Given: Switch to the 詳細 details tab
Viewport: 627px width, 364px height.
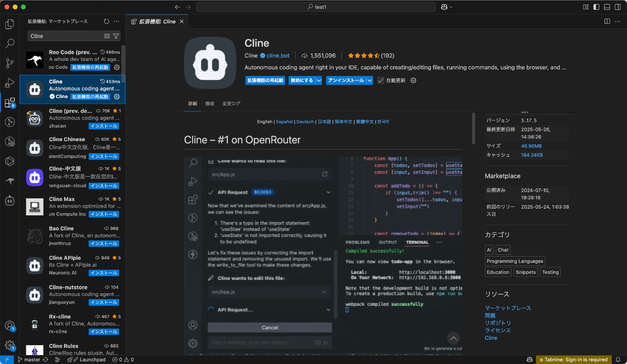Looking at the screenshot, I should [193, 103].
